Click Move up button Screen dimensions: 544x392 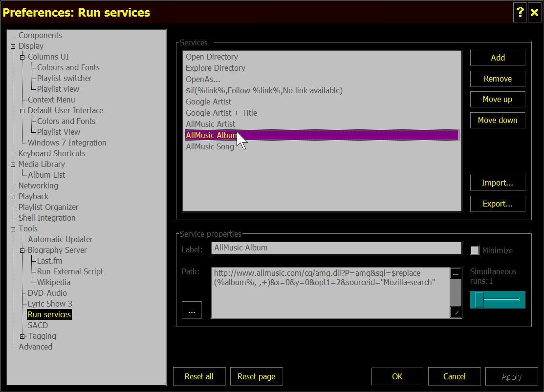pos(498,100)
